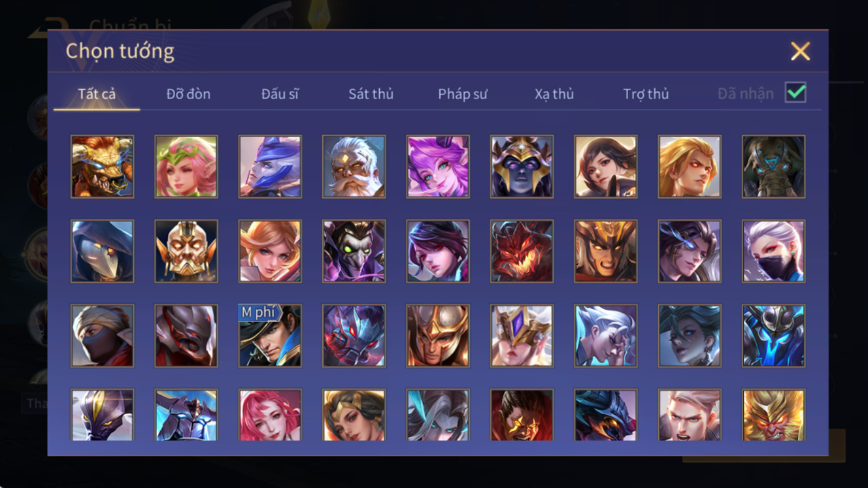Select the hero marked 'M phí'

[x=270, y=336]
